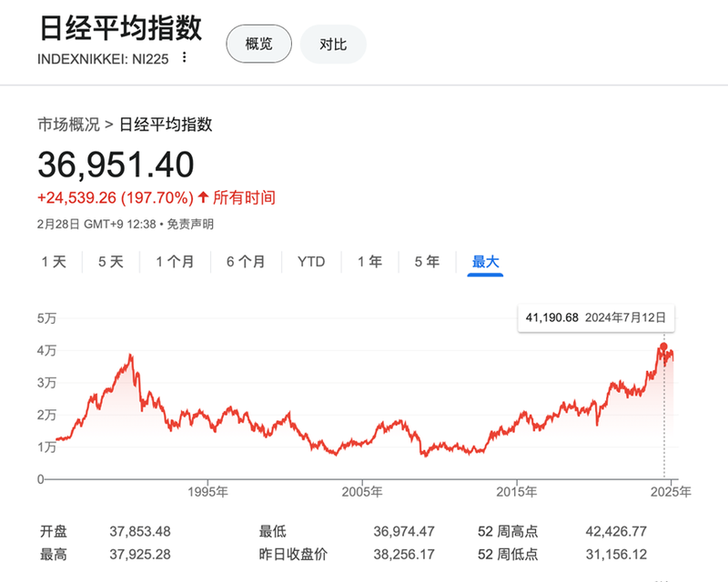This screenshot has width=728, height=582.
Task: Switch to the 1 天 range tab
Action: pyautogui.click(x=55, y=262)
